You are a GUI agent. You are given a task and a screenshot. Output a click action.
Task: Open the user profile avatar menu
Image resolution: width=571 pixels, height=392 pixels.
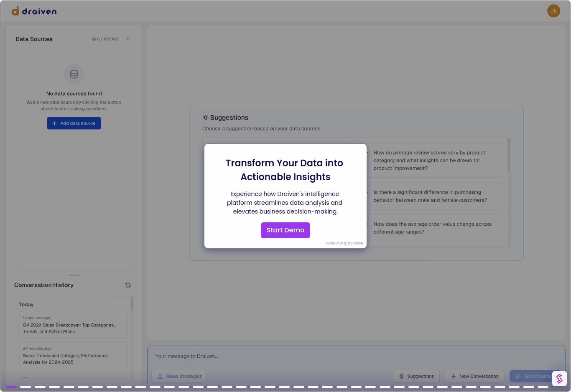[x=553, y=11]
